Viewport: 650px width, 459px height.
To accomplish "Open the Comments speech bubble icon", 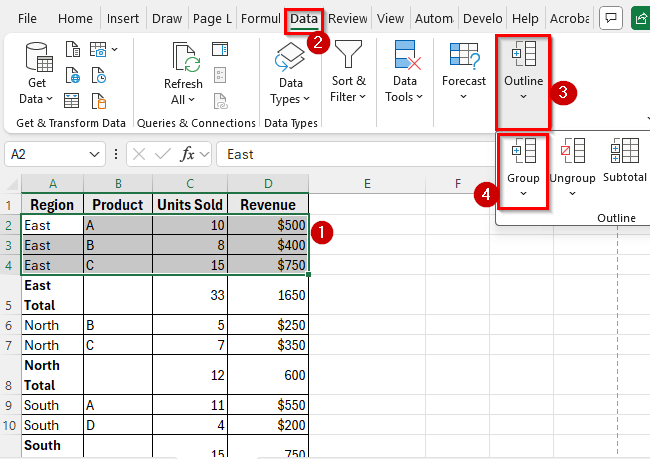I will pos(611,18).
